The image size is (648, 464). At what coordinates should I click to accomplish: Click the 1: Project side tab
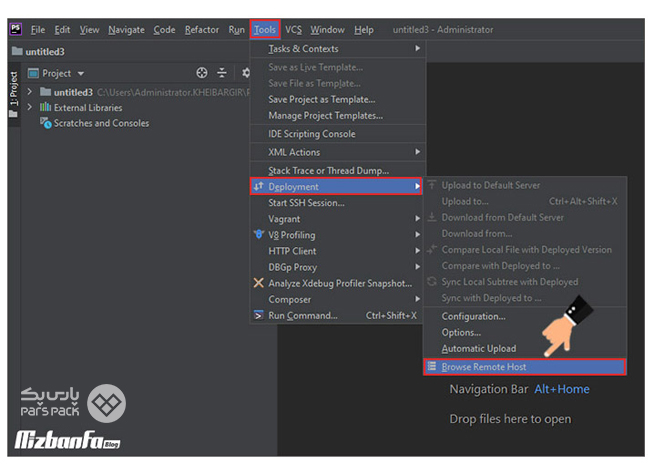(14, 94)
